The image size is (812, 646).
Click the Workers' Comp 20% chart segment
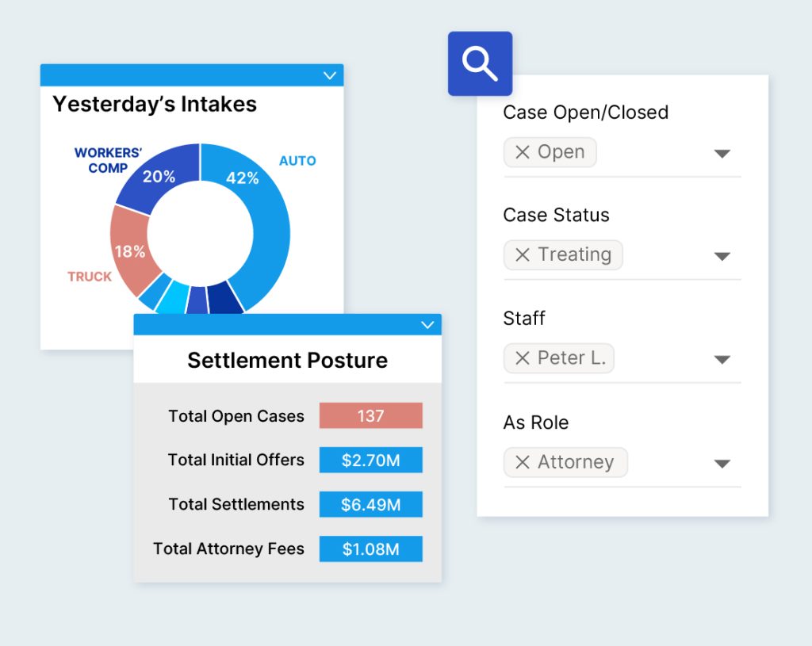pyautogui.click(x=159, y=178)
